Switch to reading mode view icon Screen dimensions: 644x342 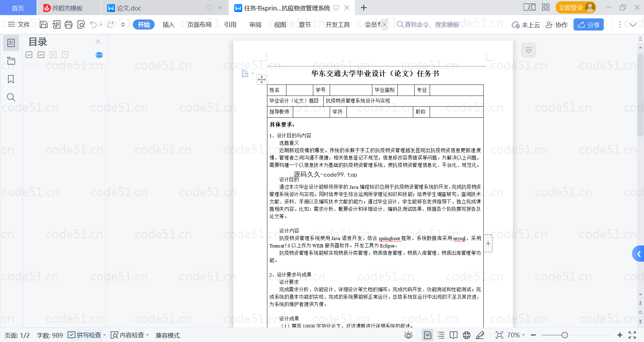453,335
